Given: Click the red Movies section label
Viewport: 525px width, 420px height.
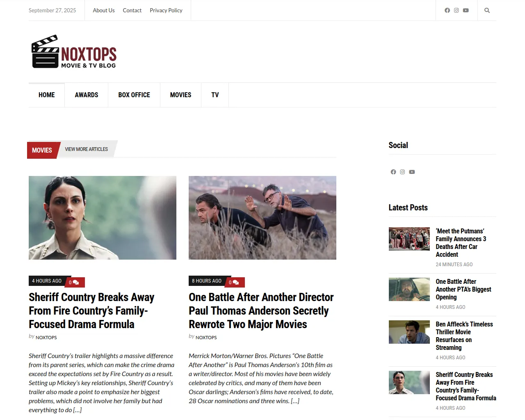Looking at the screenshot, I should pyautogui.click(x=42, y=150).
